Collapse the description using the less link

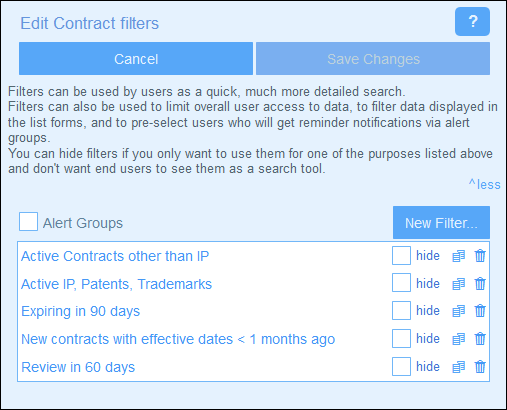(x=484, y=184)
